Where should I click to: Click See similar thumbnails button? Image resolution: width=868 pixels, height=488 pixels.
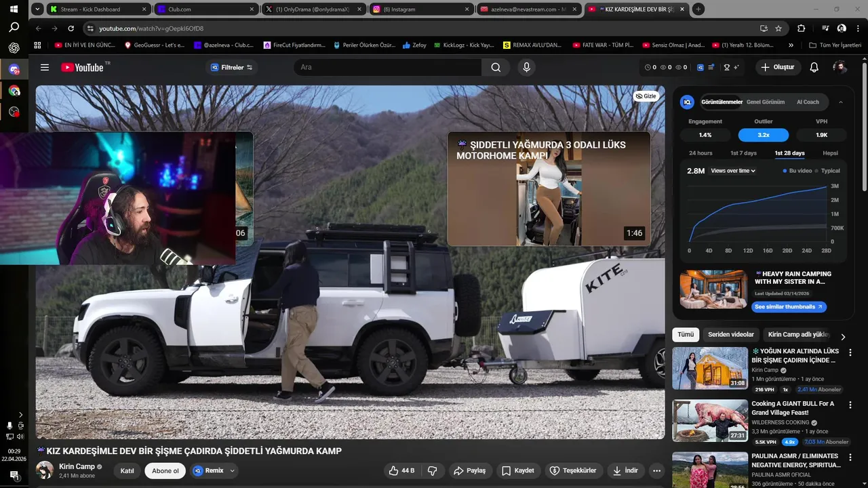tap(789, 307)
